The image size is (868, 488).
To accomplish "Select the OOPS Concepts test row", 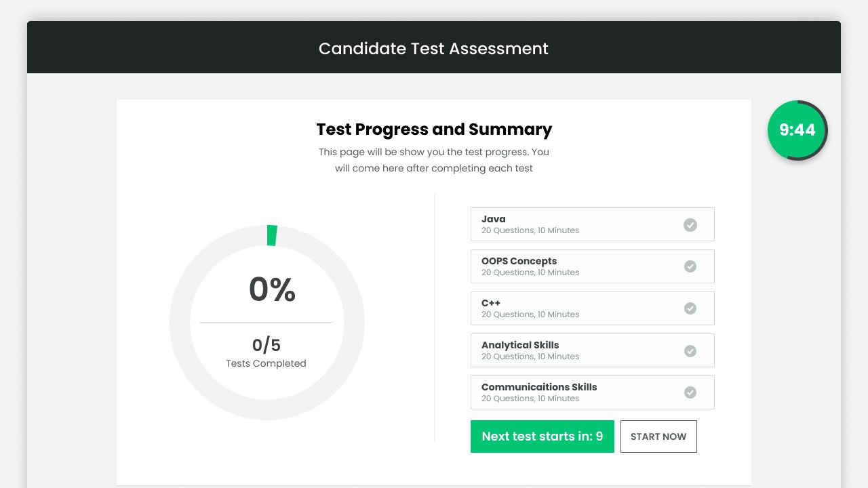I will click(593, 266).
